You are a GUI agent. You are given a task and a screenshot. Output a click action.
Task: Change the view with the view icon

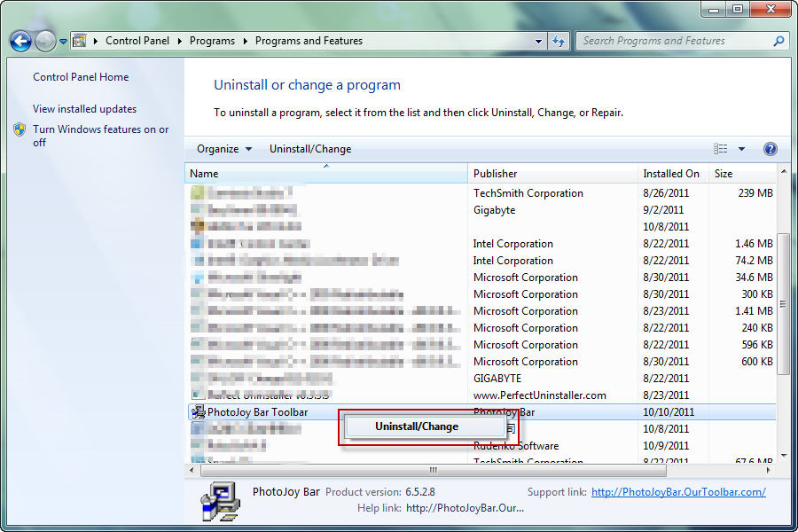click(x=720, y=149)
